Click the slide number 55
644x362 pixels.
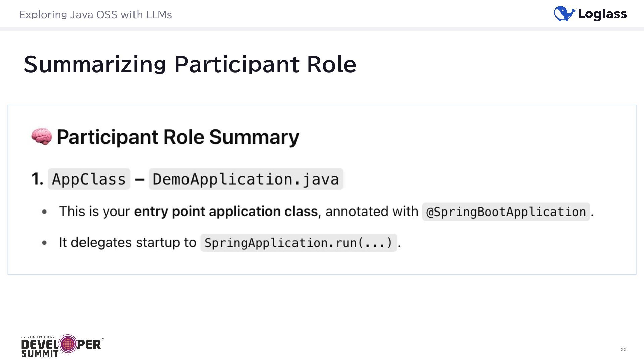(x=623, y=349)
